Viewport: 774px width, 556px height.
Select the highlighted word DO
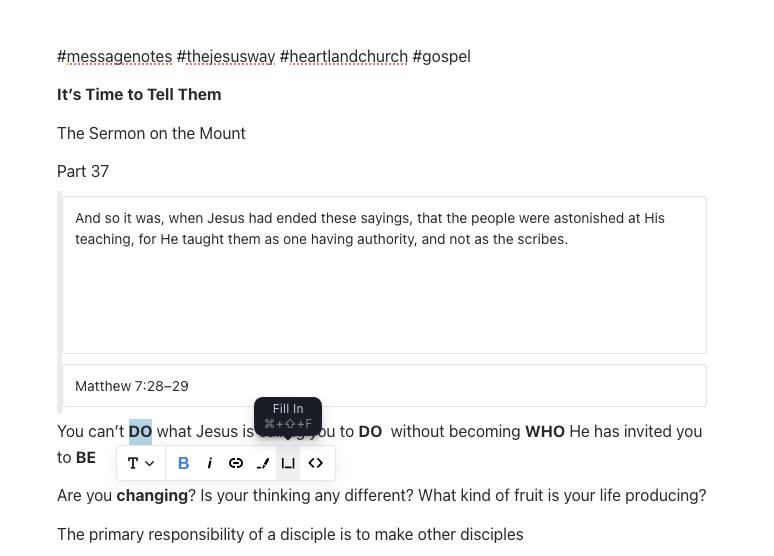tap(140, 432)
